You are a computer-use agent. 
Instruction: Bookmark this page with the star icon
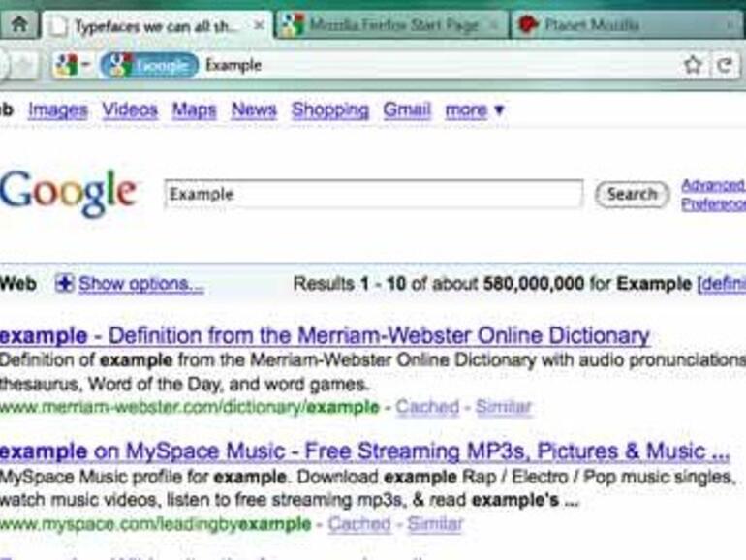click(693, 65)
